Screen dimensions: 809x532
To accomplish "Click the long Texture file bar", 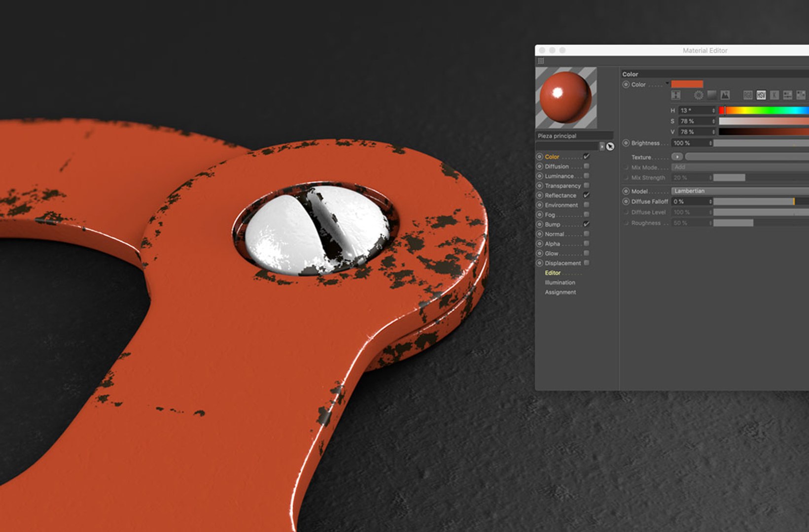I will click(747, 157).
